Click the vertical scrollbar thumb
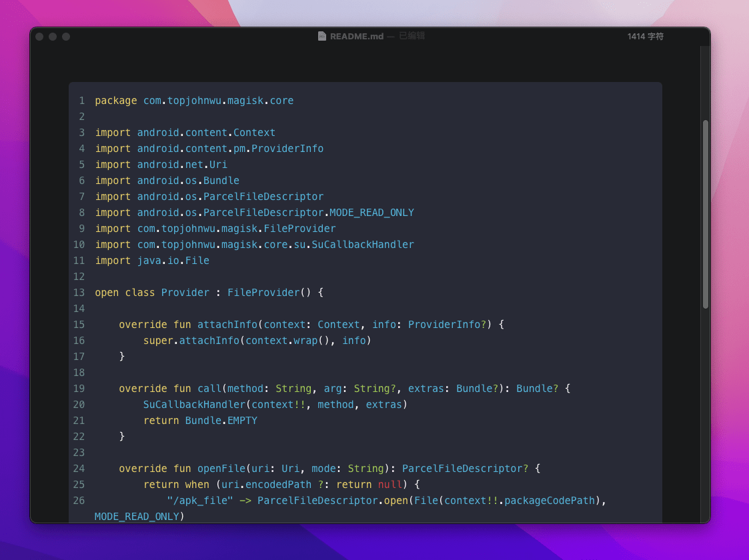The image size is (749, 560). 705,215
